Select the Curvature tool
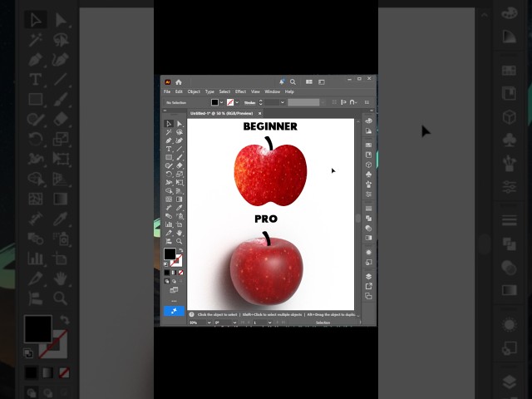 point(180,140)
